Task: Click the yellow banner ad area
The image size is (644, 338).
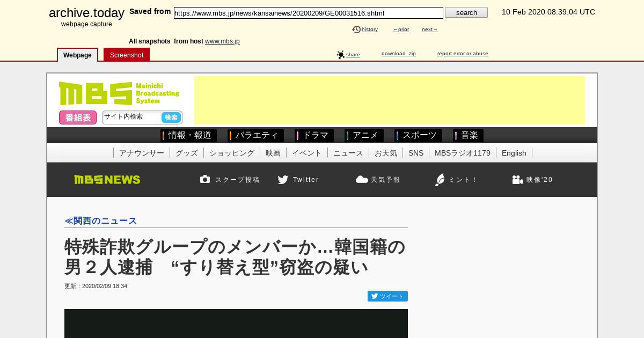Action: (x=390, y=100)
